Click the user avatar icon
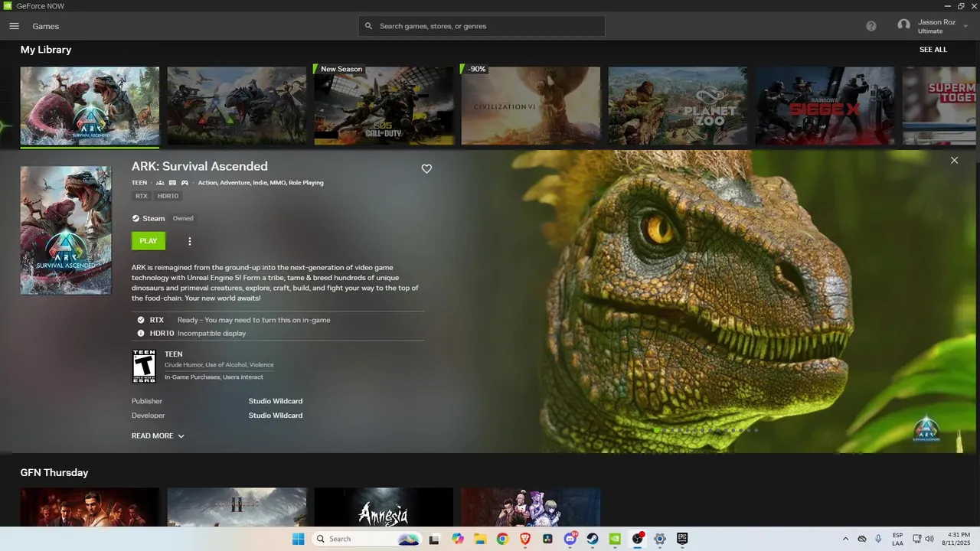 904,26
